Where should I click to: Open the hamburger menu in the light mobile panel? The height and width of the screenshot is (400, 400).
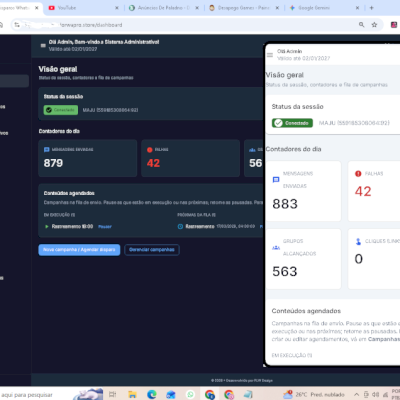pos(270,55)
